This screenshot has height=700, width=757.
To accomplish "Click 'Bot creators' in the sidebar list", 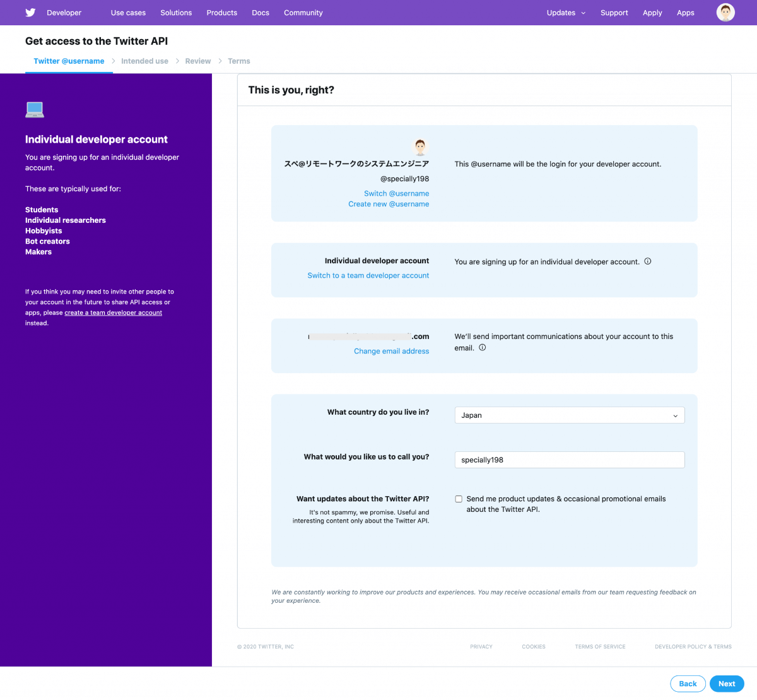I will point(47,241).
